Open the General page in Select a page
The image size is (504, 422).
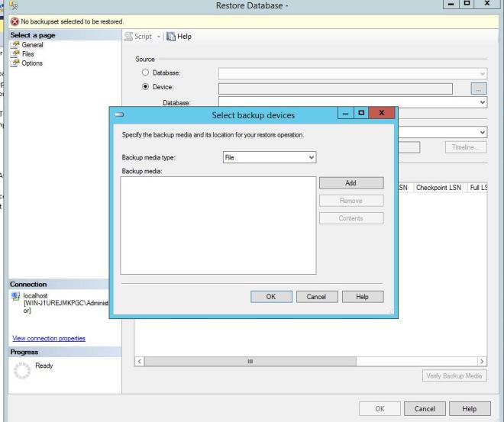pyautogui.click(x=32, y=44)
